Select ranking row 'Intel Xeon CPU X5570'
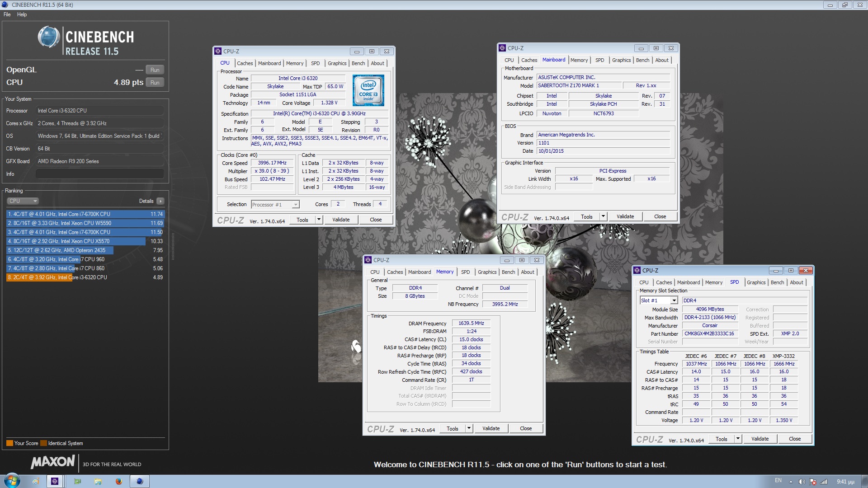 [x=85, y=241]
